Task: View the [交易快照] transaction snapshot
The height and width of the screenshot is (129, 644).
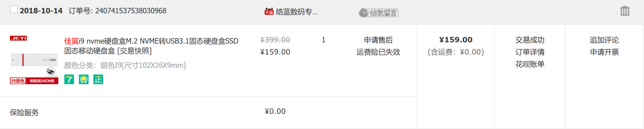Action: 134,51
